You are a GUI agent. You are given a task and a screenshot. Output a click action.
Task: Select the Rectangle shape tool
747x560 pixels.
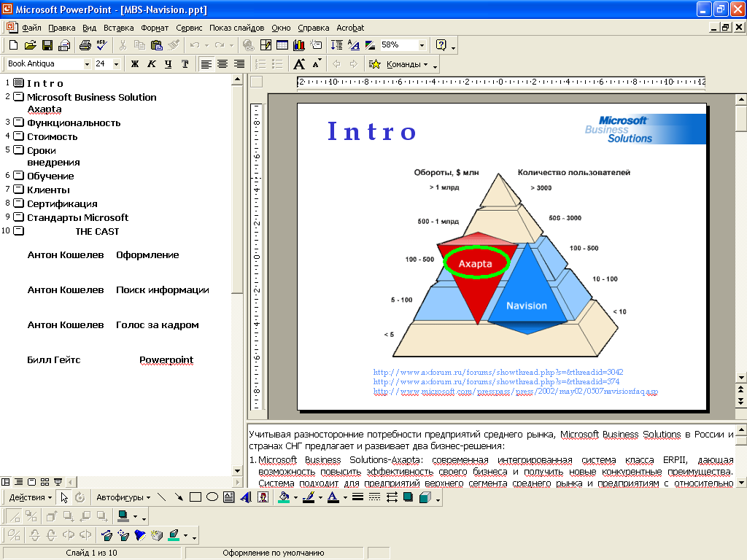pyautogui.click(x=196, y=497)
